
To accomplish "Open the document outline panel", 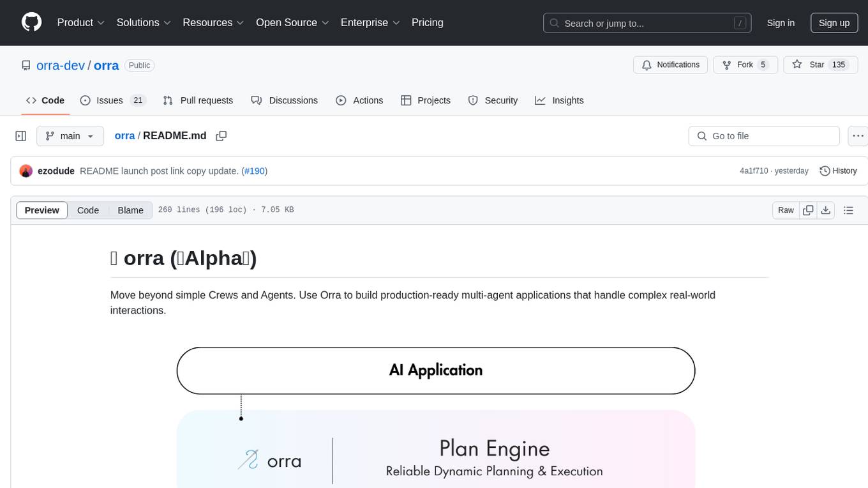I will [x=848, y=210].
